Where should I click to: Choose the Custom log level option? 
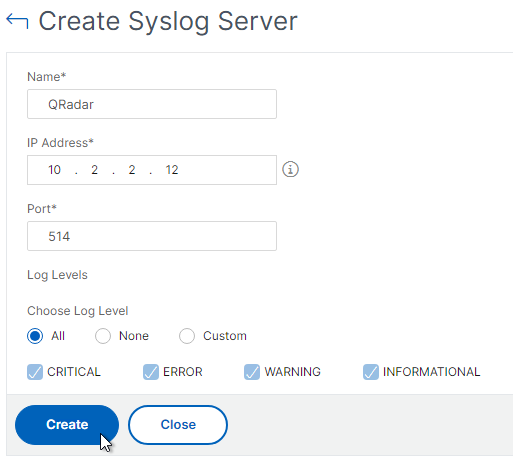(x=187, y=336)
